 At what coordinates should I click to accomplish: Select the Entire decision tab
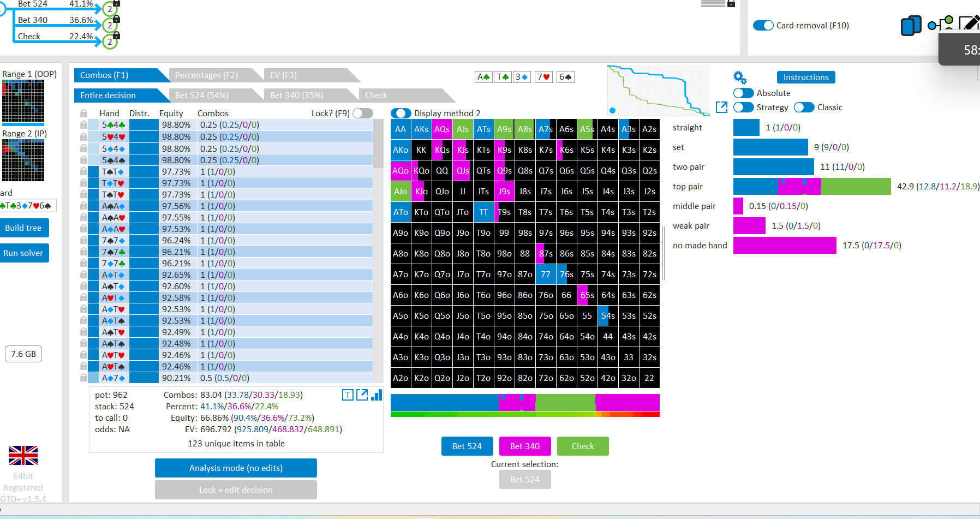coord(122,96)
